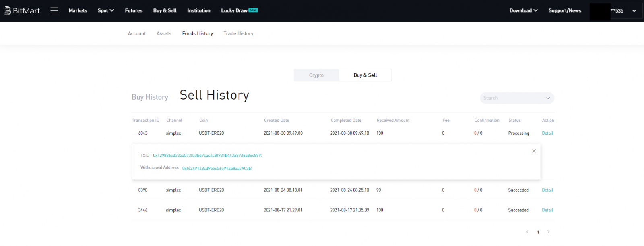Switch to Buy History view
644x246 pixels.
(x=150, y=97)
